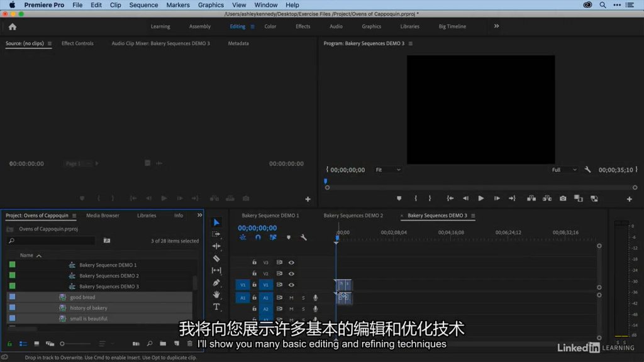Open the Source panel menu
The width and height of the screenshot is (644, 362).
coord(49,43)
